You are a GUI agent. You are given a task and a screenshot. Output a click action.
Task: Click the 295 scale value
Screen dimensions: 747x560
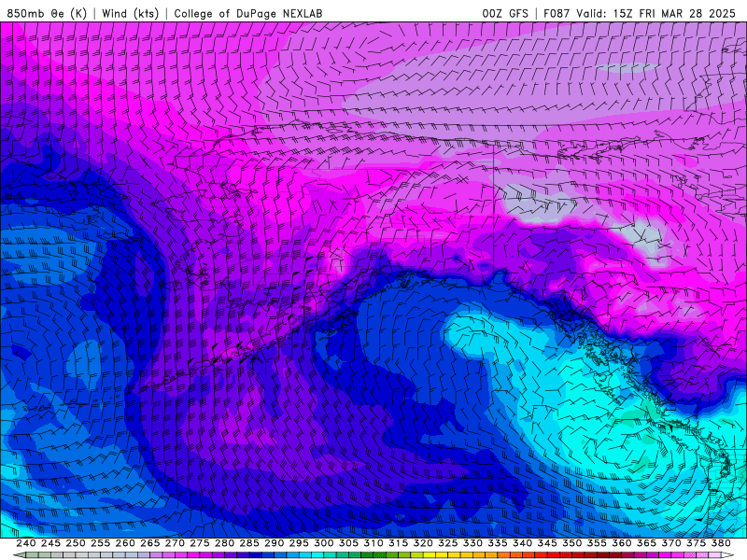(x=298, y=543)
